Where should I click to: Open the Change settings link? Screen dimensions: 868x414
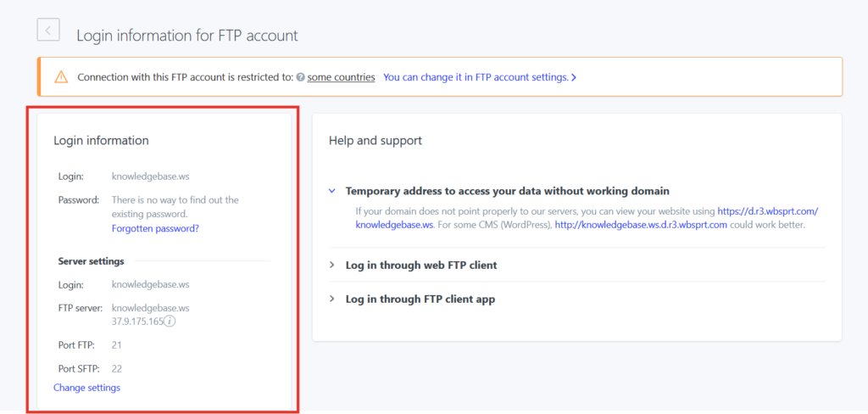click(x=87, y=388)
